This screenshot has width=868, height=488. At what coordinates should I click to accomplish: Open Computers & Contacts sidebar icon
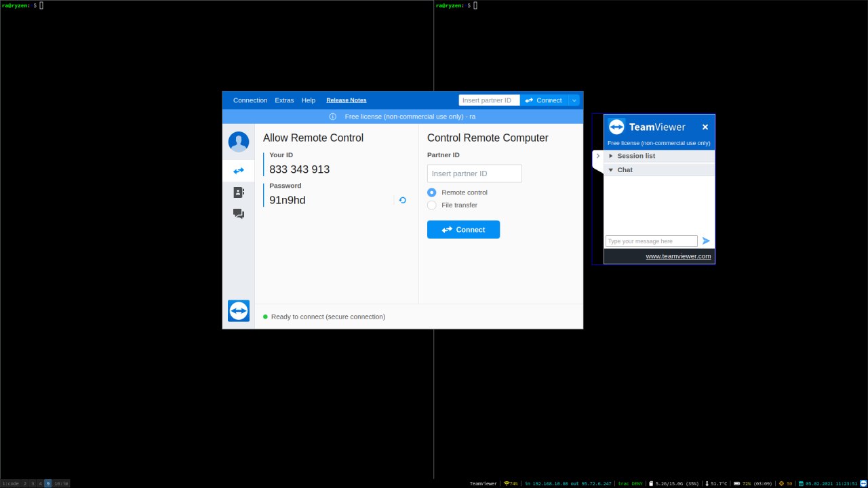(239, 192)
